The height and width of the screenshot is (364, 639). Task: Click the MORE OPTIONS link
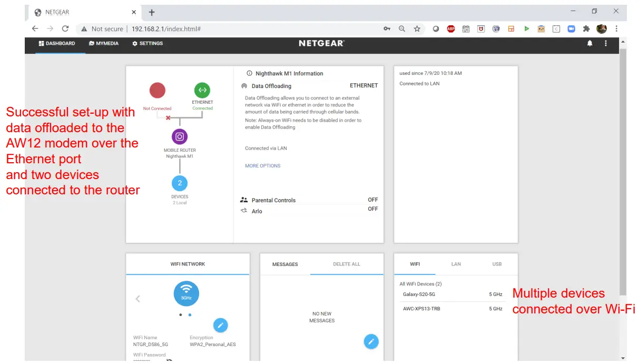(x=263, y=166)
